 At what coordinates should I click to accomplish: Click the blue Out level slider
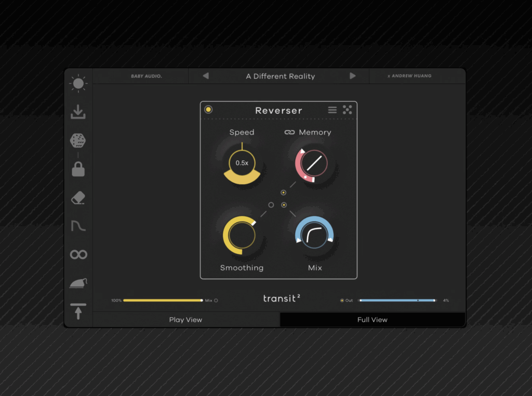(397, 301)
